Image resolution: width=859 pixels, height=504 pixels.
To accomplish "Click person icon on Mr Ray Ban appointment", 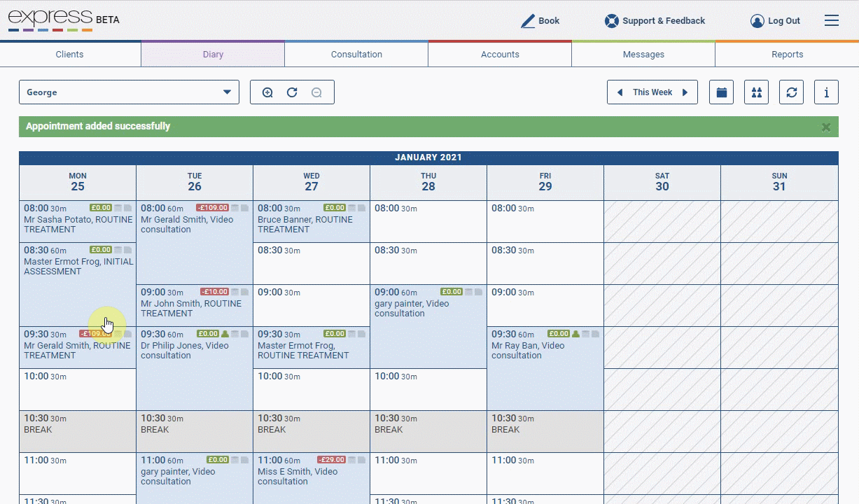I will [576, 334].
